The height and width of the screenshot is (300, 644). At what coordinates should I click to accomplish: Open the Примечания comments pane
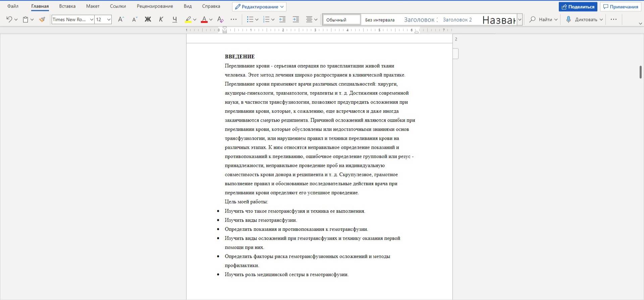[x=621, y=7]
